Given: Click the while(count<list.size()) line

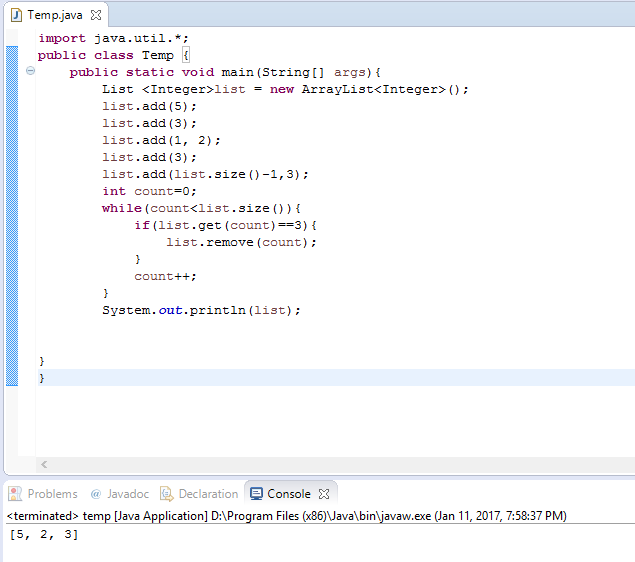Looking at the screenshot, I should 201,209.
